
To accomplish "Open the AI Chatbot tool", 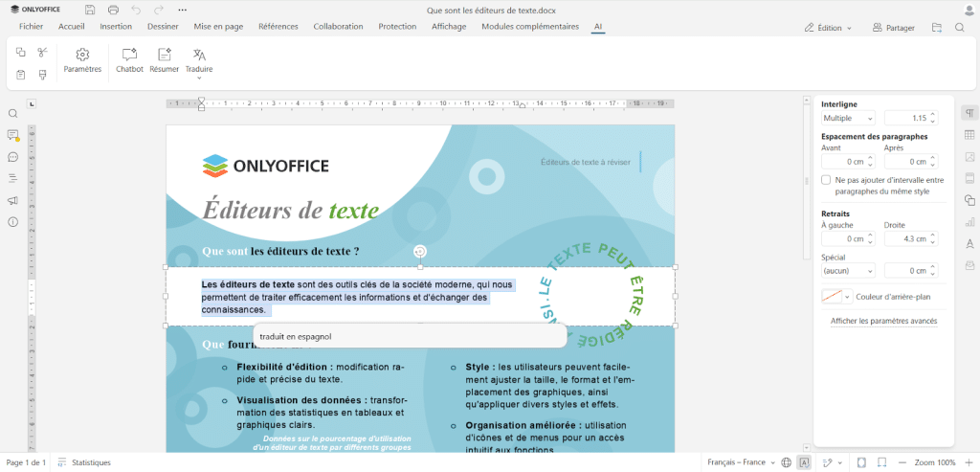I will point(129,59).
